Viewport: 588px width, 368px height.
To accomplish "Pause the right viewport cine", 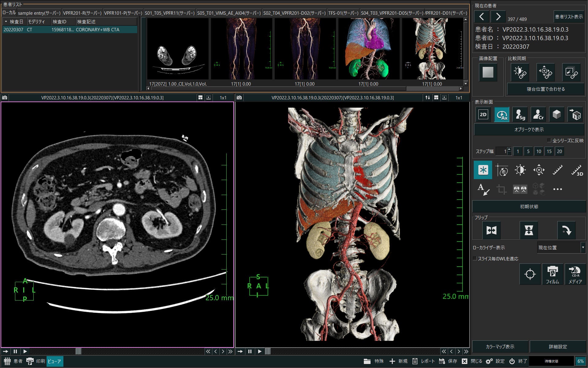I will 250,351.
